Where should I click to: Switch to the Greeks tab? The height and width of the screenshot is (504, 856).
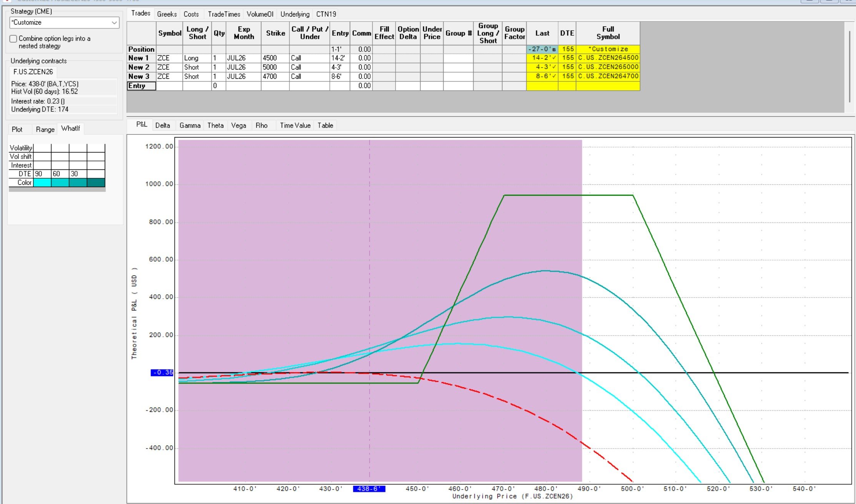point(167,14)
